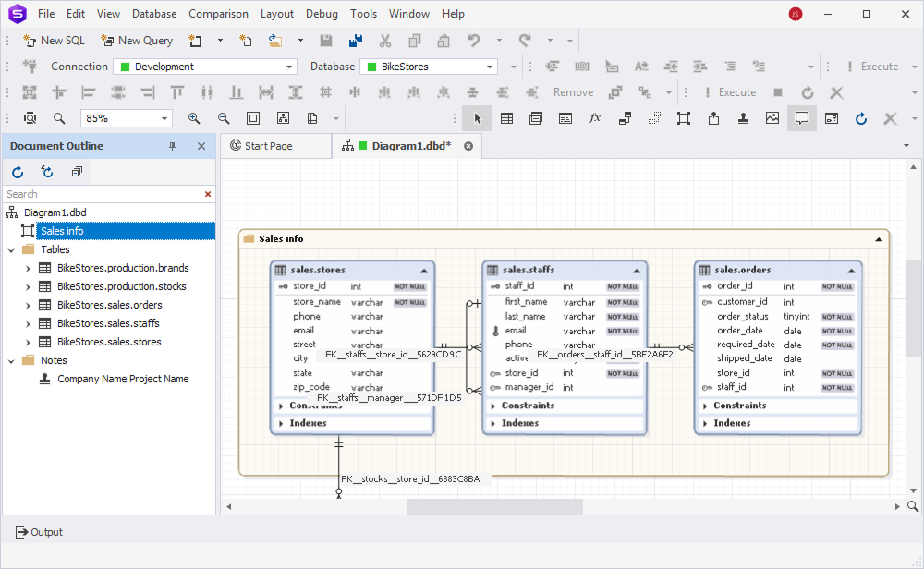
Task: Collapse the sales.stores table shape
Action: pyautogui.click(x=424, y=271)
